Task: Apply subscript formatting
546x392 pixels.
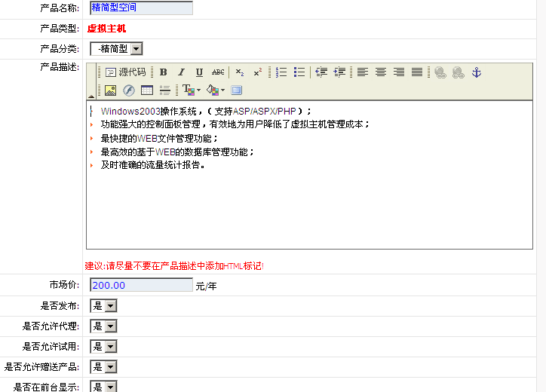Action: (x=240, y=72)
